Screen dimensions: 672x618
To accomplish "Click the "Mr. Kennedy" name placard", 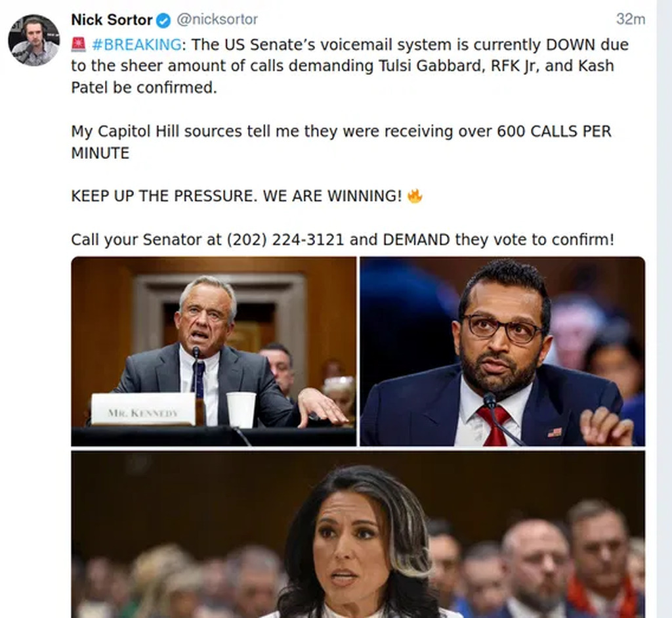I will 143,410.
